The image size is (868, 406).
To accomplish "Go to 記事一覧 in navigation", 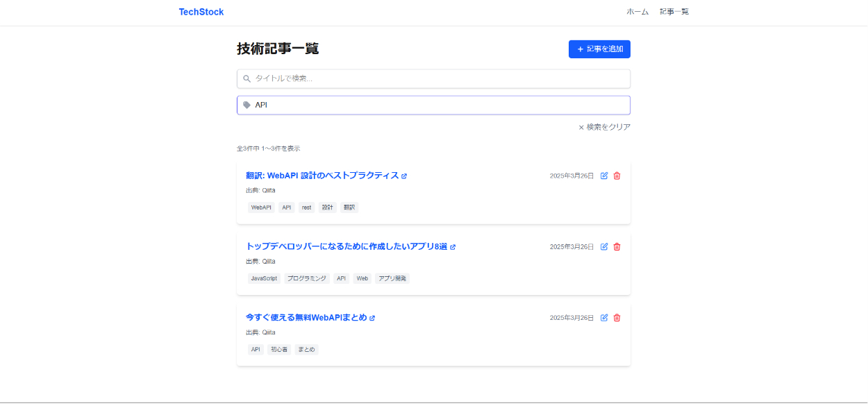I will click(674, 12).
